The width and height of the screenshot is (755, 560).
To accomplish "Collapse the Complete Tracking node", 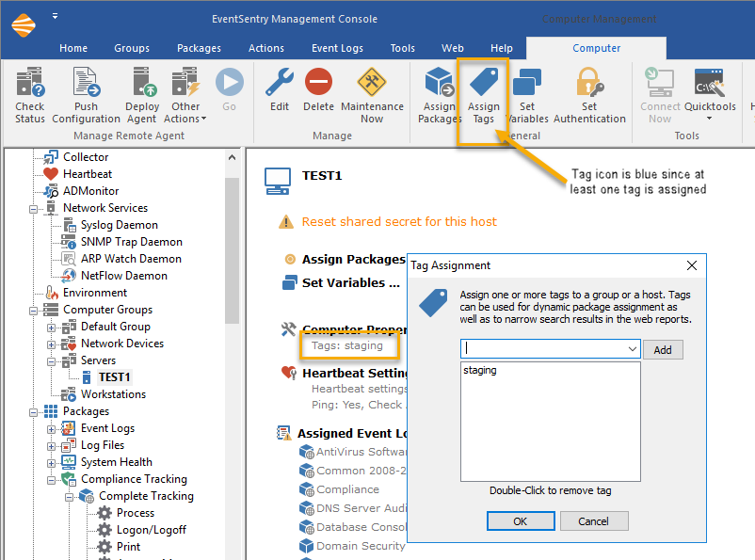I will pyautogui.click(x=69, y=497).
